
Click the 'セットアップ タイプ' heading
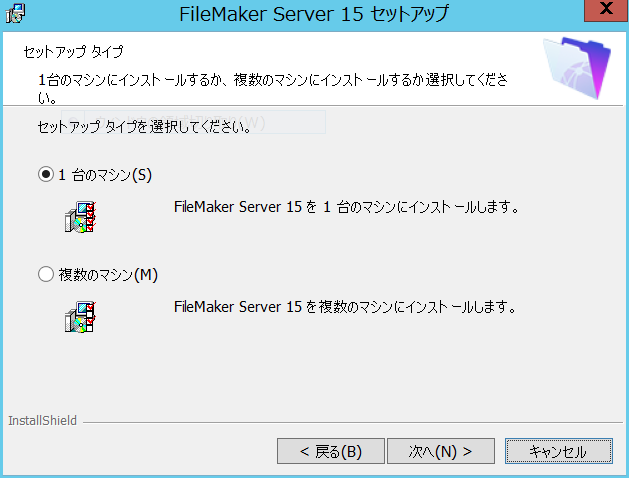tap(73, 52)
